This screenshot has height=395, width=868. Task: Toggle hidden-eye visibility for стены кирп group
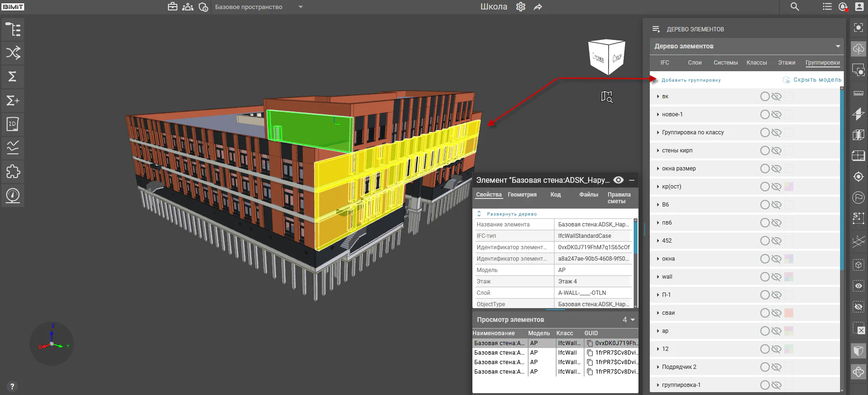[x=776, y=150]
